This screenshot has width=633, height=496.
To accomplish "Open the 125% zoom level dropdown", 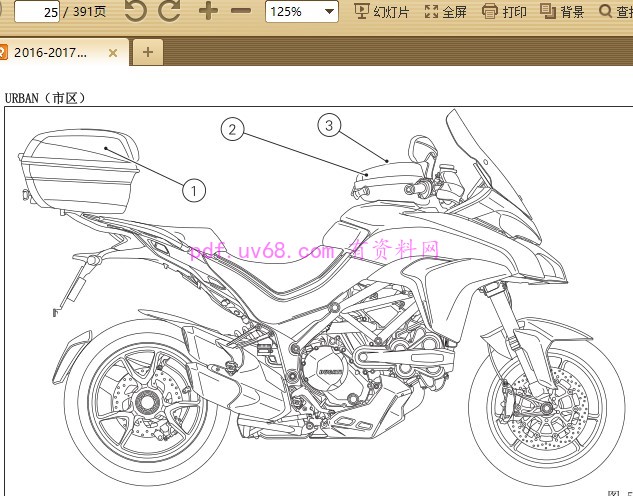I will point(301,12).
